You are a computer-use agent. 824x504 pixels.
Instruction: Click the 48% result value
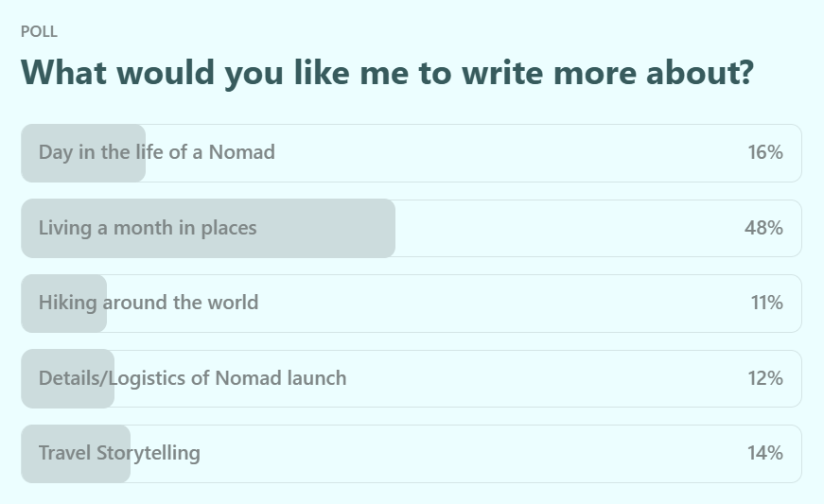[763, 228]
